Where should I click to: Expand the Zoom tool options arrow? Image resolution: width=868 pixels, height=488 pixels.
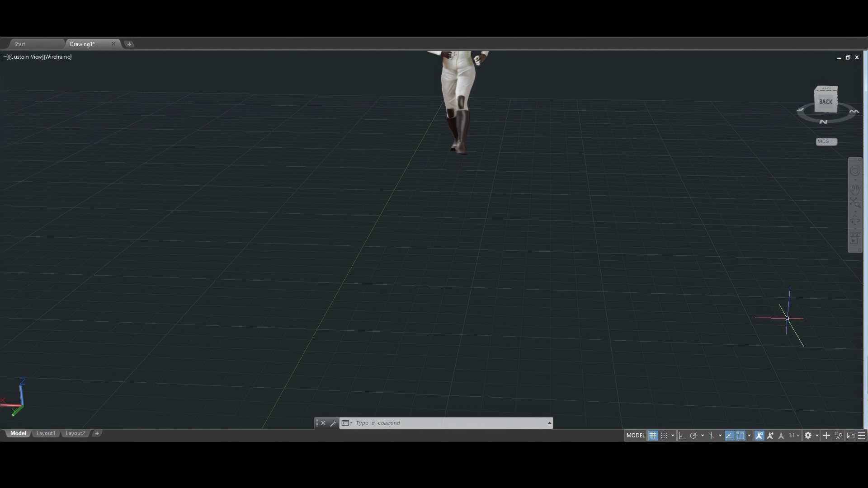point(855,211)
